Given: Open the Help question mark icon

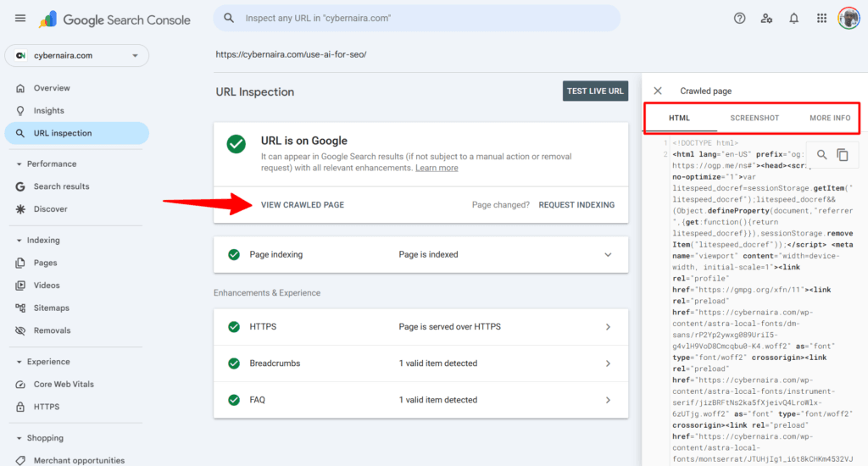Looking at the screenshot, I should pos(739,19).
